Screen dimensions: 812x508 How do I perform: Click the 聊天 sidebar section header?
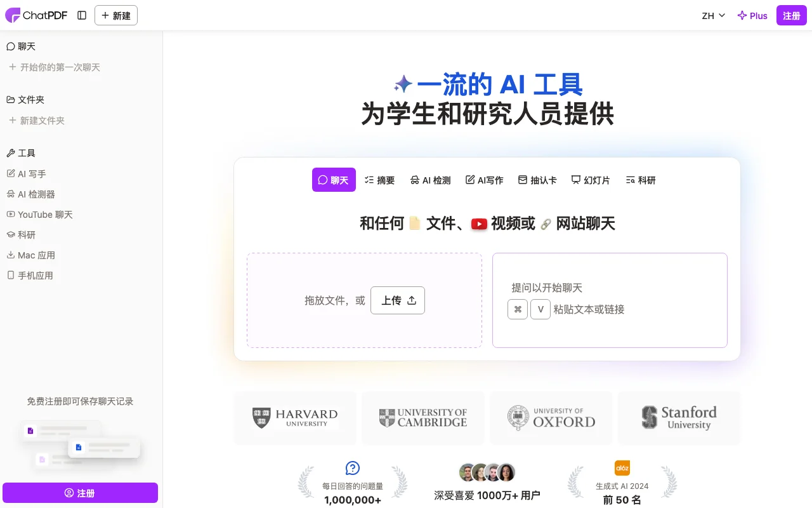[21, 46]
